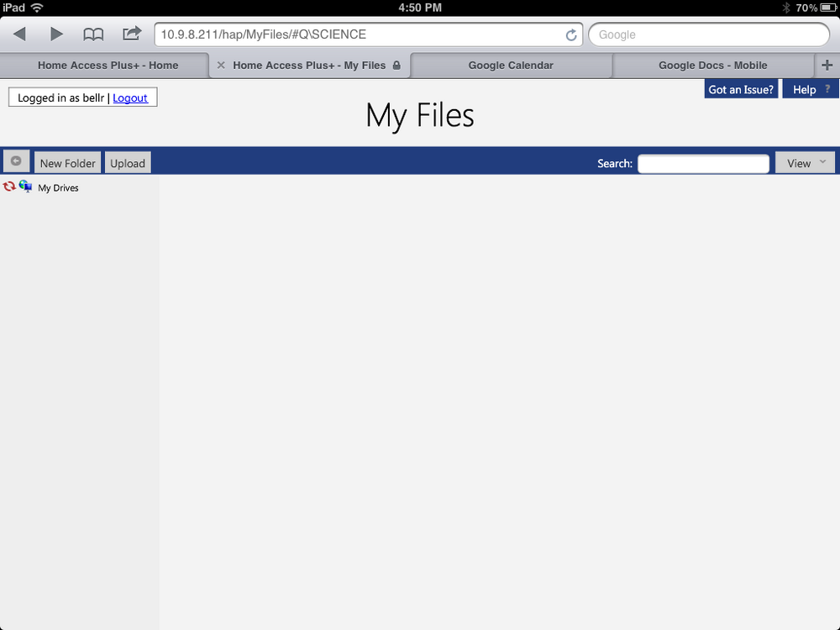The width and height of the screenshot is (840, 630).
Task: Open a new tab with the plus icon
Action: tap(827, 66)
